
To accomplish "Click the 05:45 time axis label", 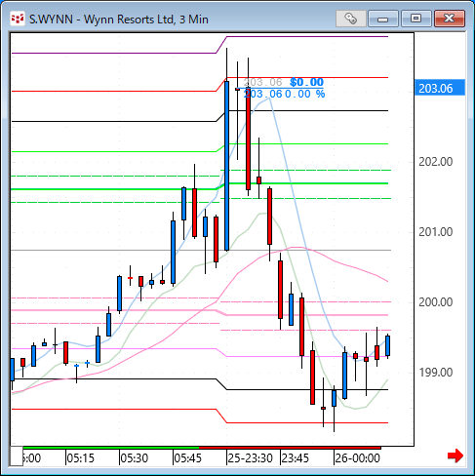I will coord(188,458).
